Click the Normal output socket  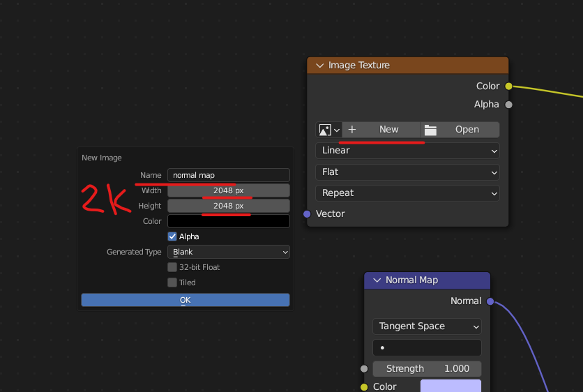490,301
